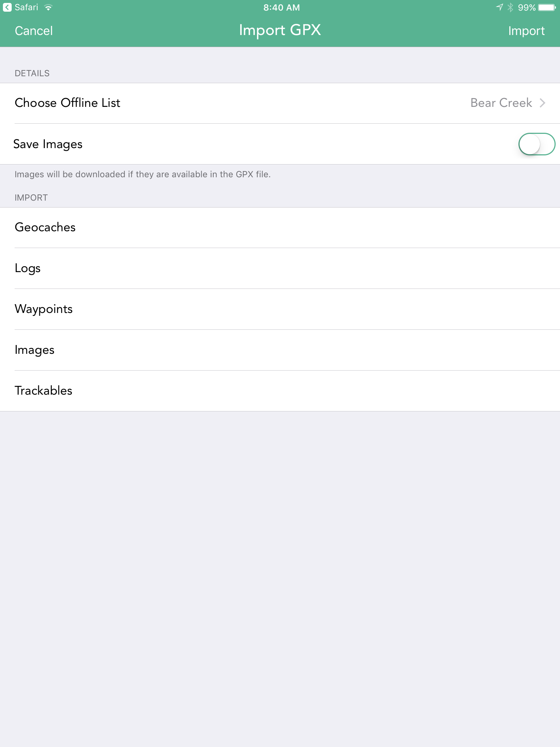Viewport: 560px width, 747px height.
Task: Tap the 8:40 AM clock
Action: (281, 8)
